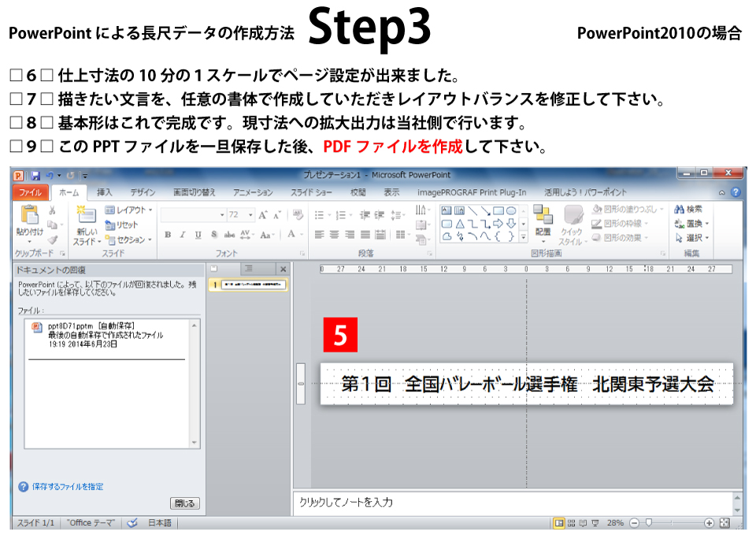Switch to the 挿入 tab
Screen dimensions: 756x539
(x=104, y=192)
